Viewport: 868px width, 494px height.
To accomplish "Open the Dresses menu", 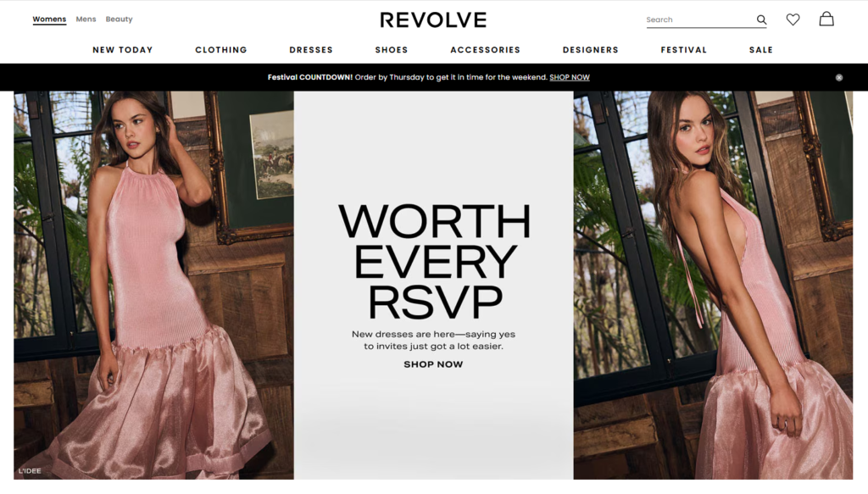I will pyautogui.click(x=311, y=50).
